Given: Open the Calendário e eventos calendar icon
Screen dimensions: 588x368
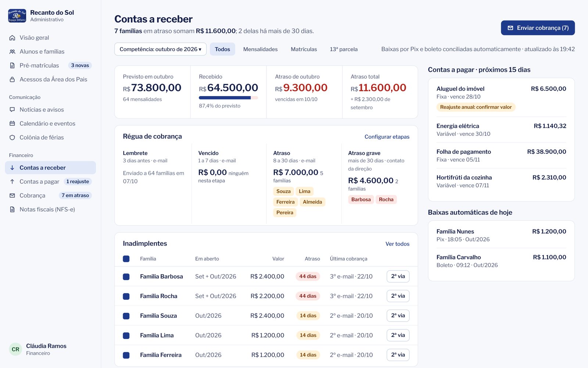Looking at the screenshot, I should (x=12, y=124).
